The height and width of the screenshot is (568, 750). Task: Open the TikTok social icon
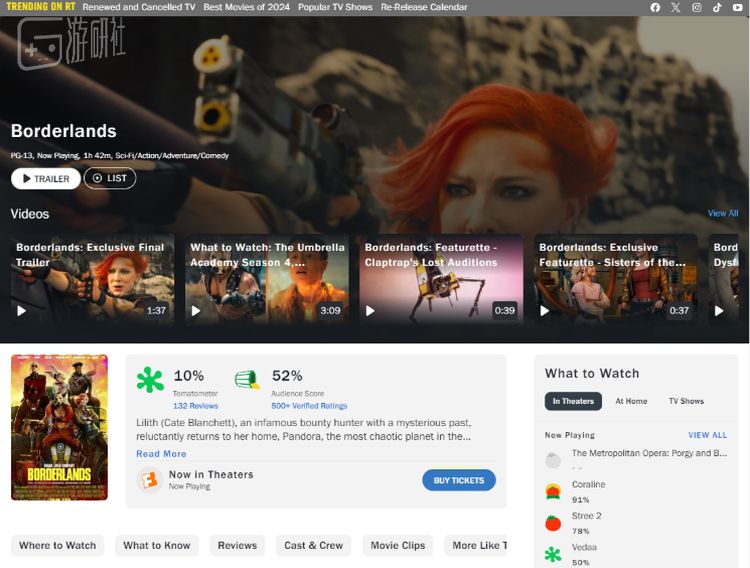coord(717,7)
